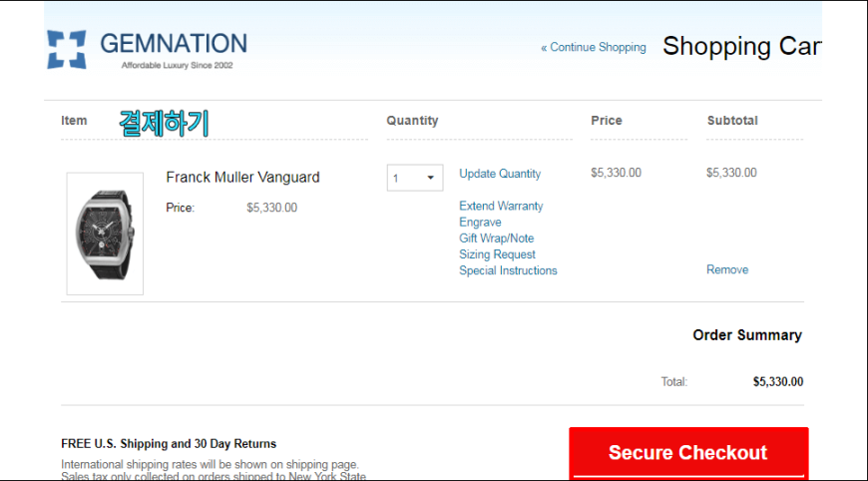
Task: Choose the Engrave option
Action: pos(480,222)
